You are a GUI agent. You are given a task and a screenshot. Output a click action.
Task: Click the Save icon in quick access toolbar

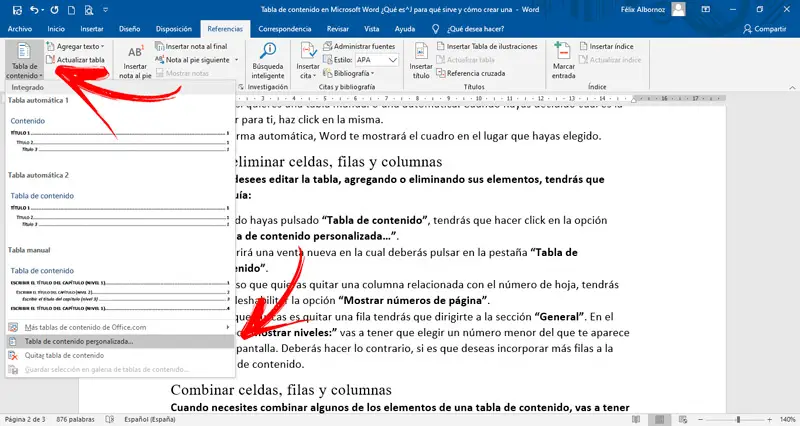[17, 10]
